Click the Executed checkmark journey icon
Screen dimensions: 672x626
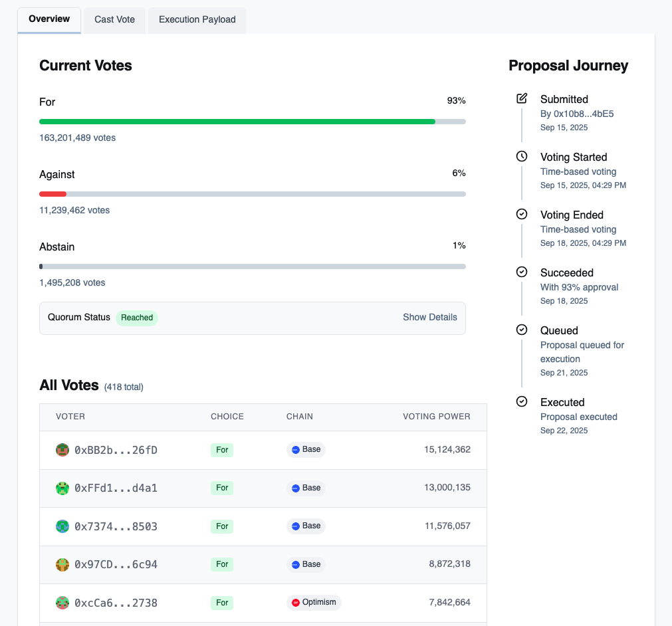point(522,401)
